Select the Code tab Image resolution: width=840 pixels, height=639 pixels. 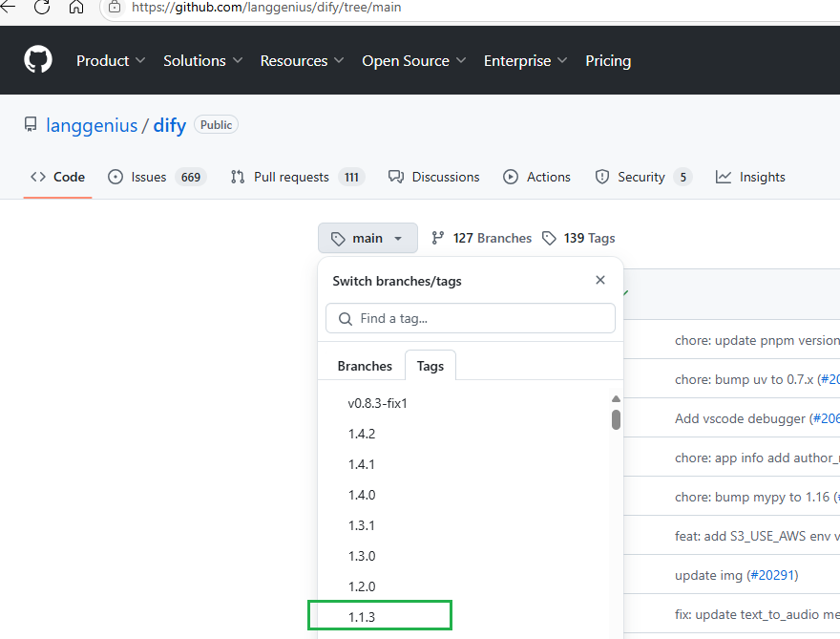(x=58, y=177)
